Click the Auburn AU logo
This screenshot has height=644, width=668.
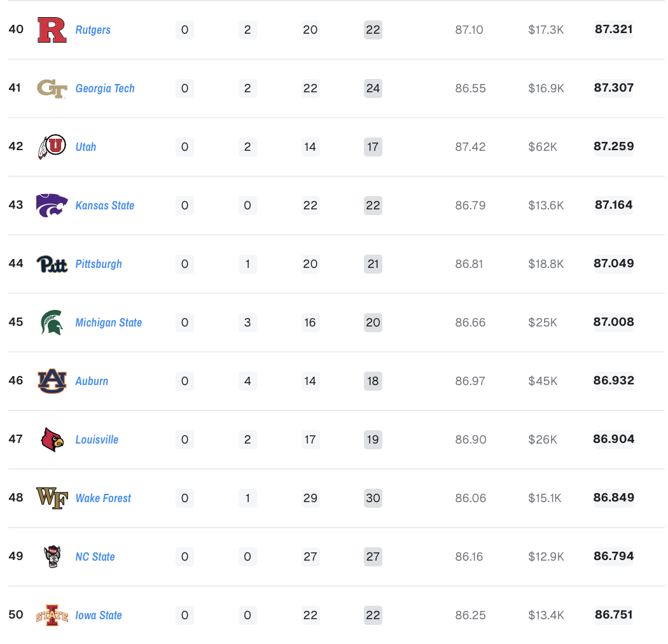[52, 381]
